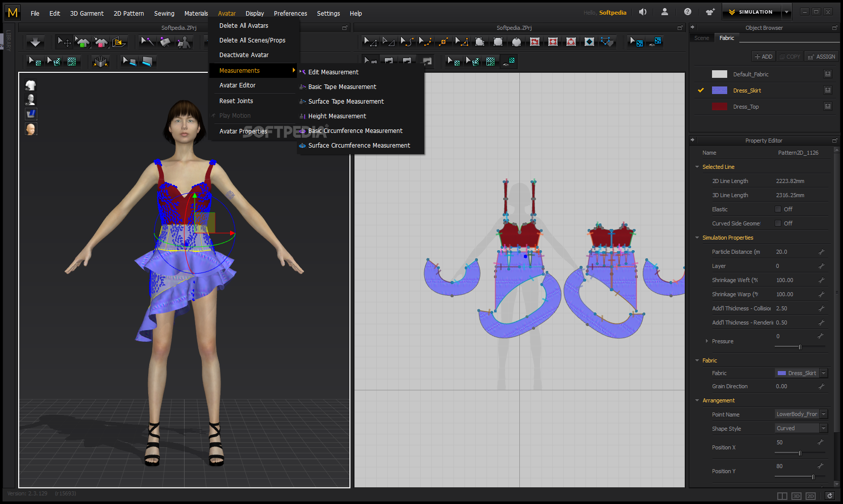
Task: Select the Dart diamond tool
Action: tap(589, 41)
